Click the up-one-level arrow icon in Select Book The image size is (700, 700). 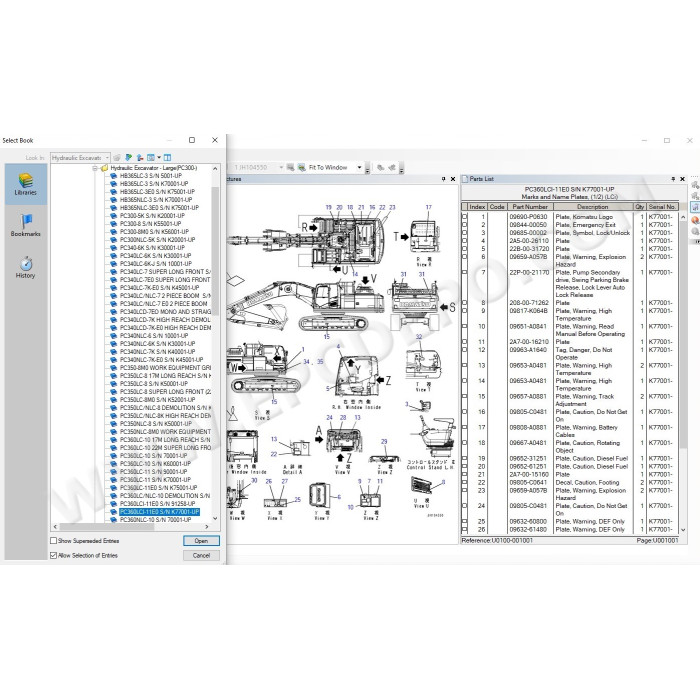[140, 158]
